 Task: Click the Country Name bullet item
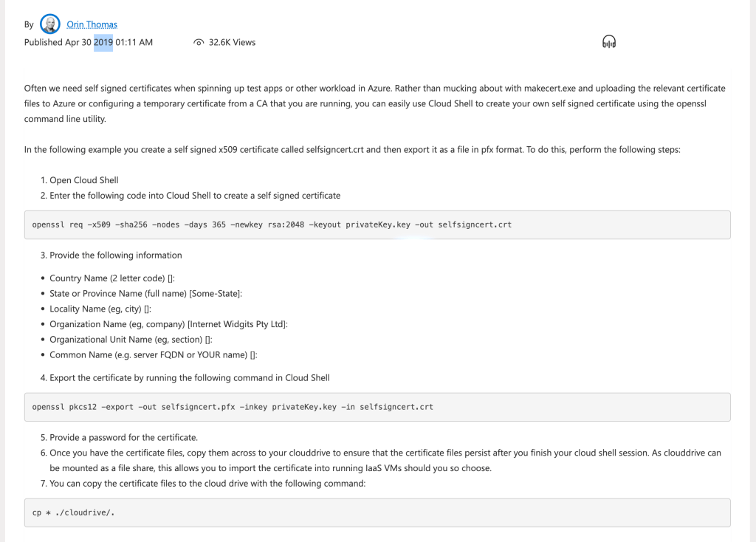[112, 278]
